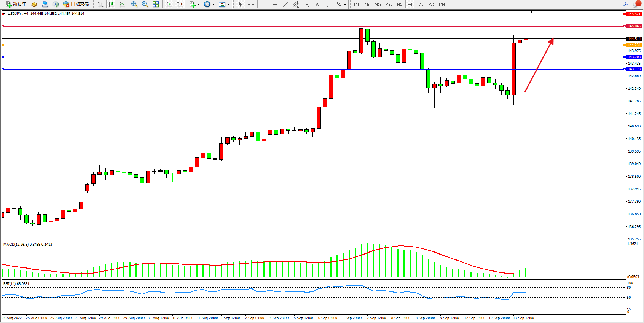The width and height of the screenshot is (644, 323).
Task: Click the tile windows icon
Action: [156, 4]
